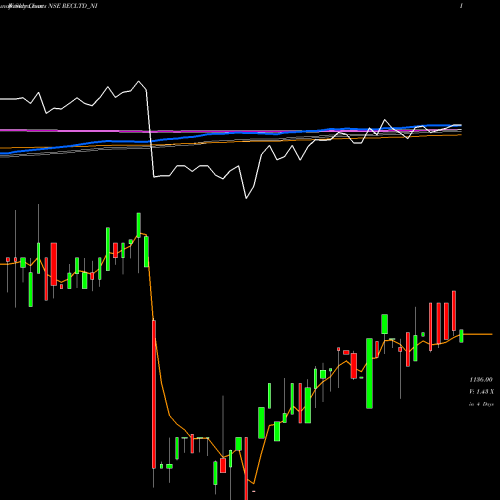The width and height of the screenshot is (500, 500).
Task: Click the 'NSE RECLTD_N1' chart title text
Action: 73,6
